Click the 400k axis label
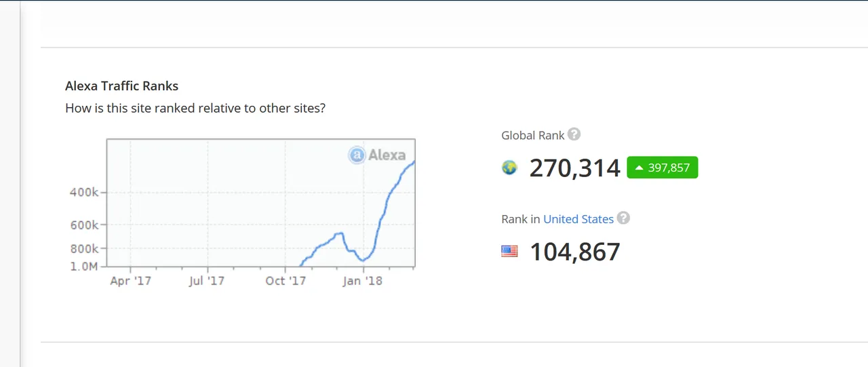 click(84, 193)
